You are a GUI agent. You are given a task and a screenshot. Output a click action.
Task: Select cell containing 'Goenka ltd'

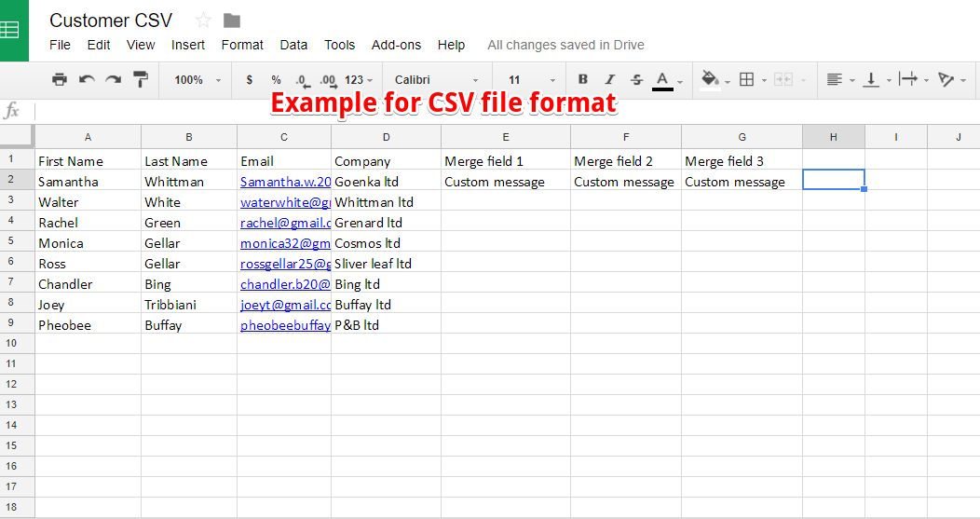(x=387, y=180)
